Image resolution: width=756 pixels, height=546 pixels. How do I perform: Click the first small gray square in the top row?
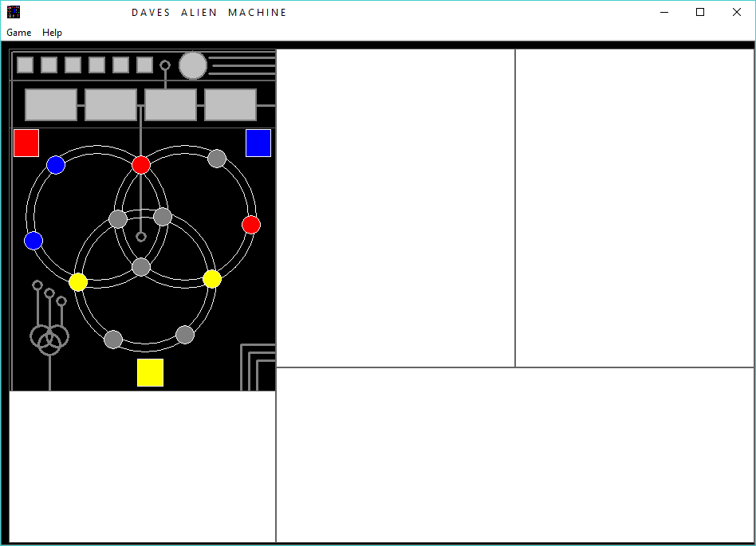25,65
